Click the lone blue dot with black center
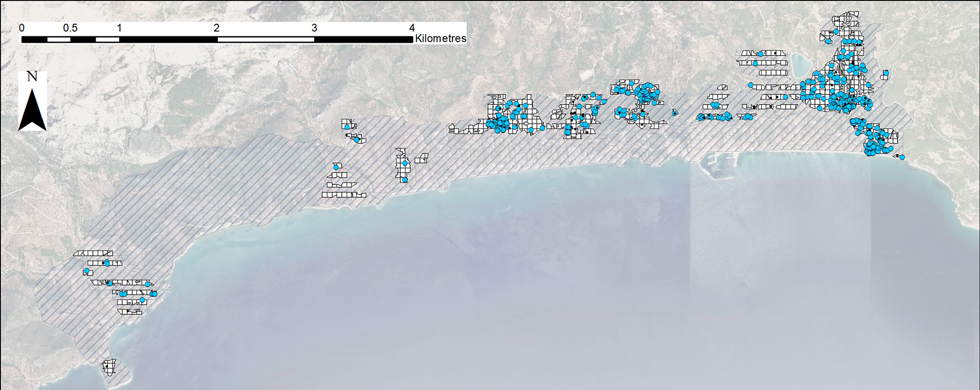Image resolution: width=980 pixels, height=390 pixels. pos(674,113)
